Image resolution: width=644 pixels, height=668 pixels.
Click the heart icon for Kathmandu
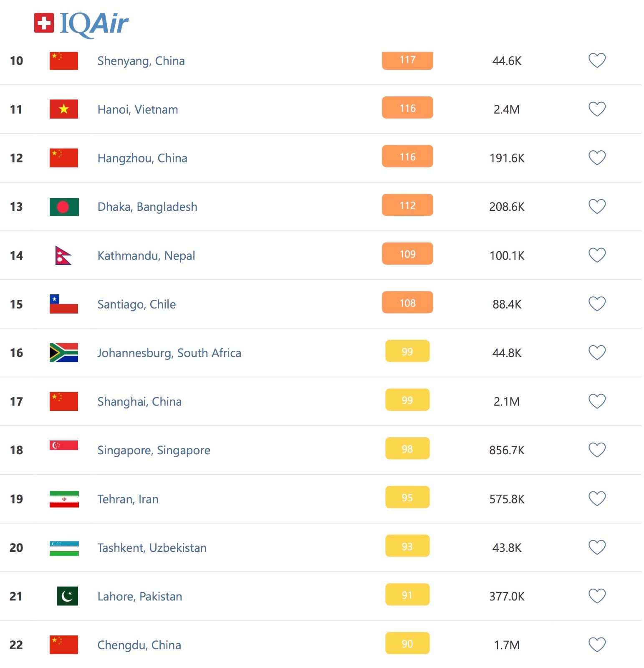(x=597, y=255)
